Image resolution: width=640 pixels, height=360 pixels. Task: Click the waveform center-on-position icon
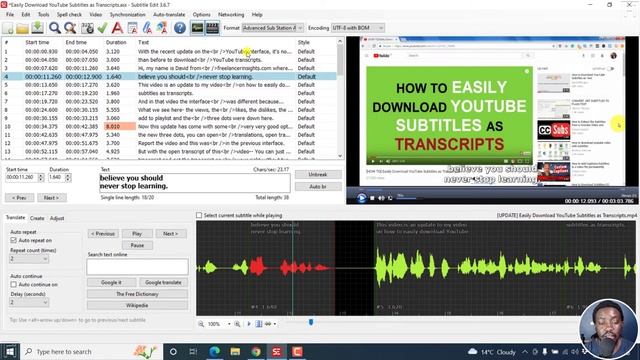pos(258,324)
